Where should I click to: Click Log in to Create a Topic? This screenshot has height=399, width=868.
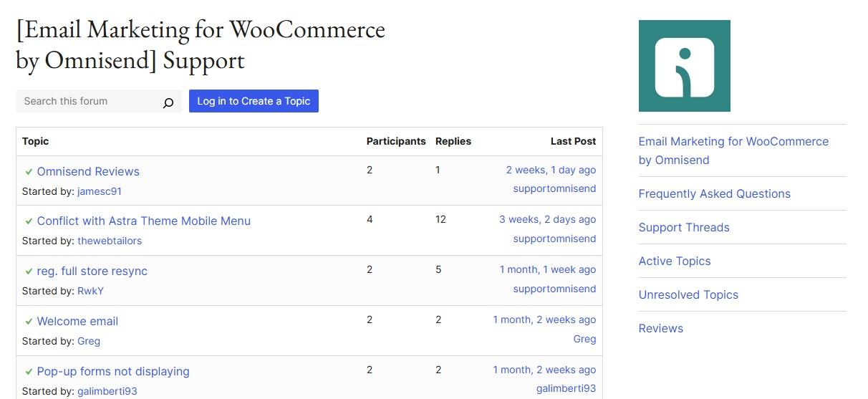(x=254, y=101)
